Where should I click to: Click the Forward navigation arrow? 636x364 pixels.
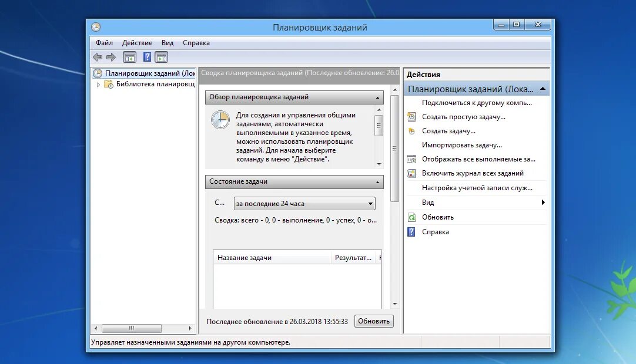coord(111,56)
